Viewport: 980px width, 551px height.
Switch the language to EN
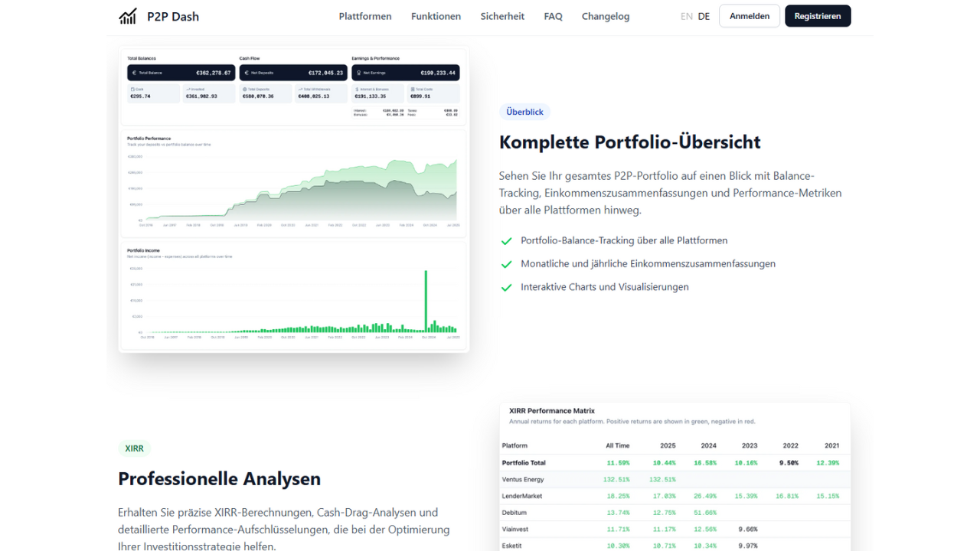(687, 15)
